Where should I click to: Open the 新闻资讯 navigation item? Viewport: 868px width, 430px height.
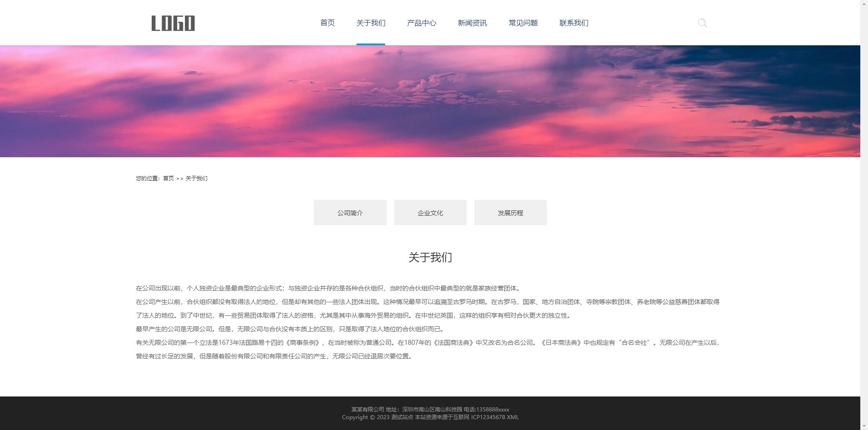pyautogui.click(x=472, y=23)
